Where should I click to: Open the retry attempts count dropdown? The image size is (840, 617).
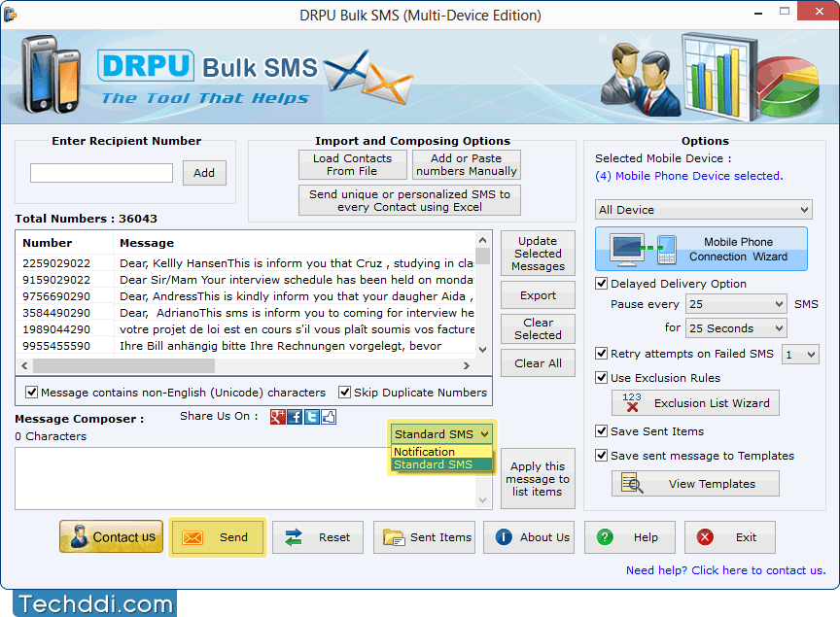(800, 354)
